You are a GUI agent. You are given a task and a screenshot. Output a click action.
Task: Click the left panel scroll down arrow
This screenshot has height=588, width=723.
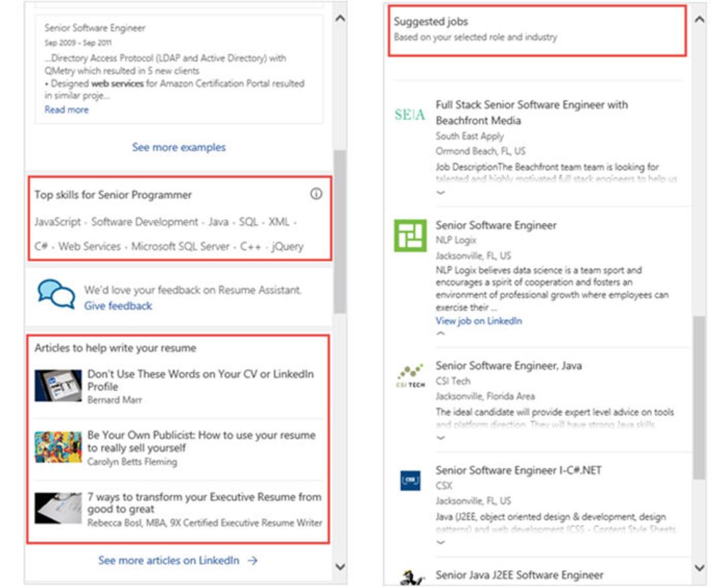(x=340, y=567)
